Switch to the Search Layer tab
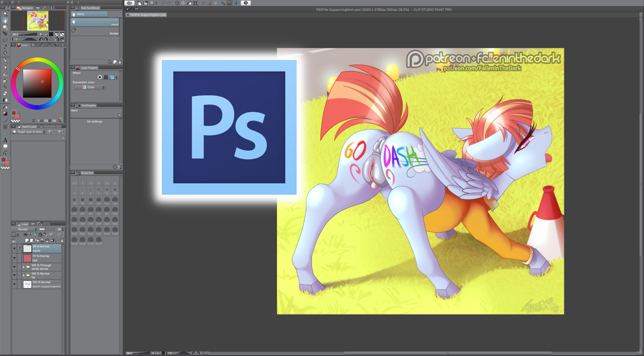This screenshot has width=644, height=356. click(27, 127)
